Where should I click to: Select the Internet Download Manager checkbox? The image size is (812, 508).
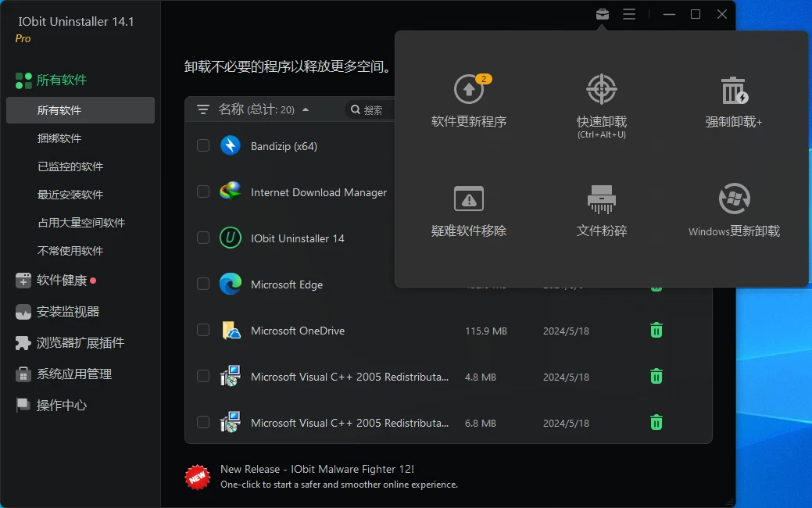(203, 191)
